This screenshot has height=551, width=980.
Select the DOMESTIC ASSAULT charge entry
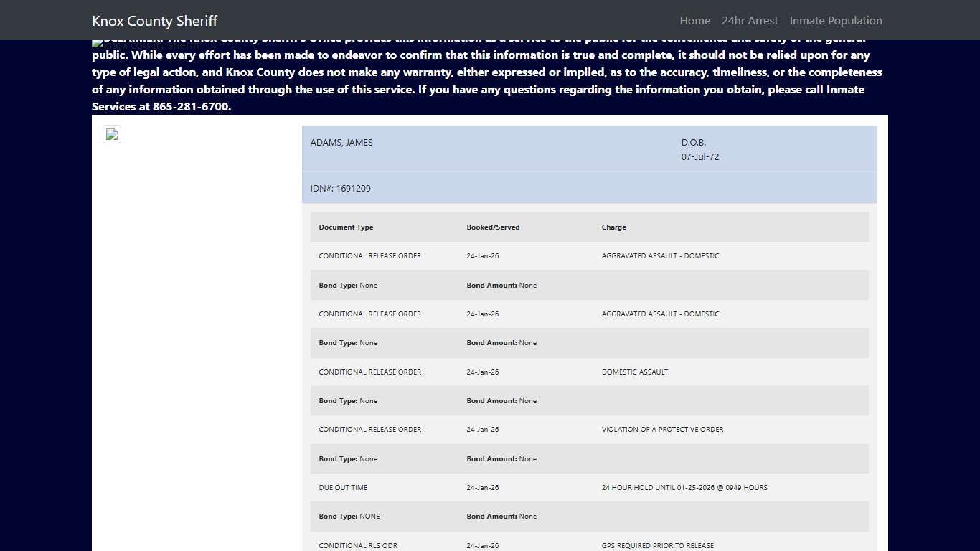coord(634,372)
